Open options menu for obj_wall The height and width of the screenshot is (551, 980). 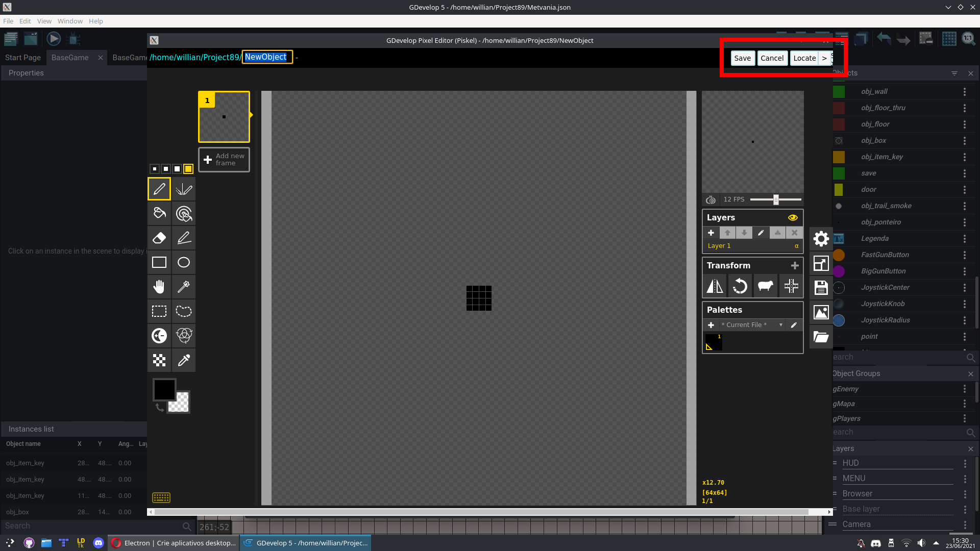coord(964,92)
